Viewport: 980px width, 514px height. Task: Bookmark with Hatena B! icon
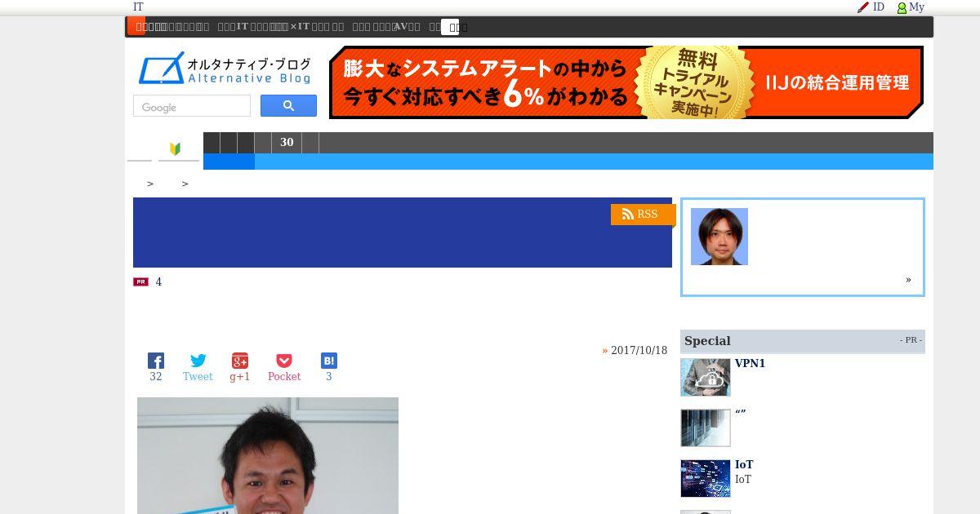click(x=329, y=361)
